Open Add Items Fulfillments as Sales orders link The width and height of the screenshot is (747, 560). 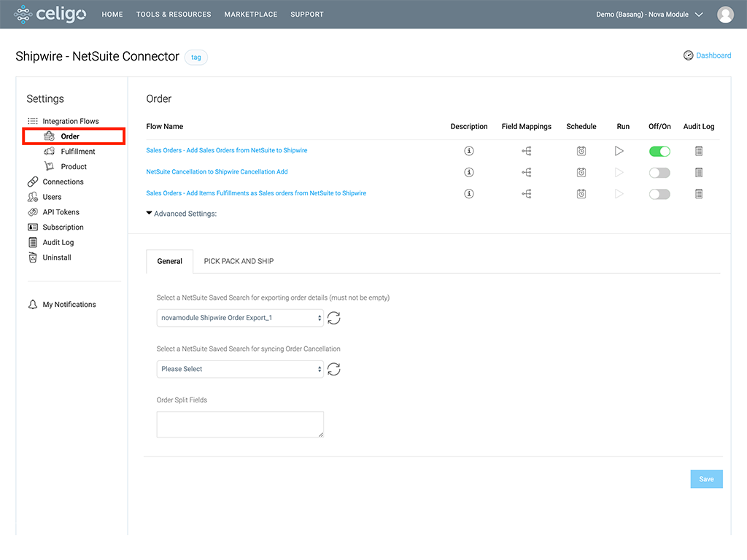pos(256,193)
